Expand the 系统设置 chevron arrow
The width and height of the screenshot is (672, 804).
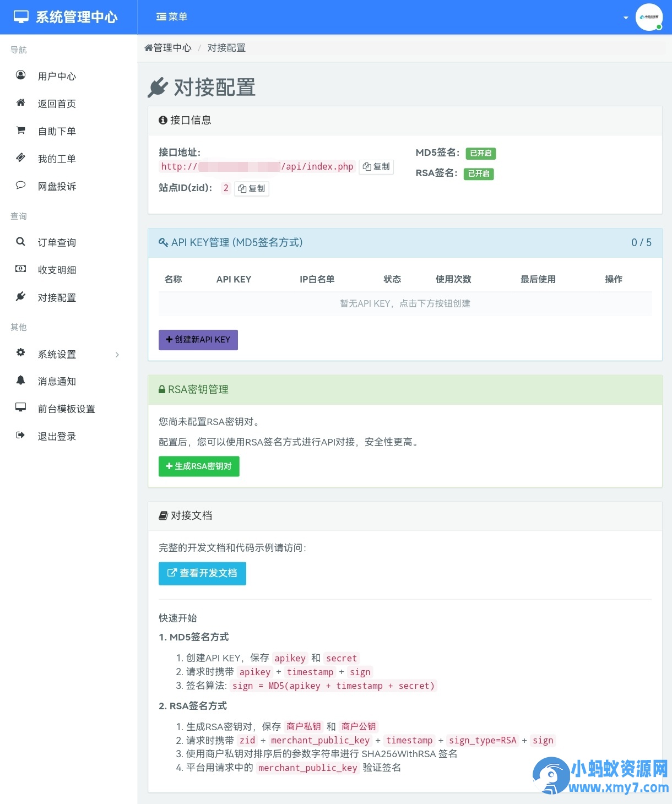[117, 355]
